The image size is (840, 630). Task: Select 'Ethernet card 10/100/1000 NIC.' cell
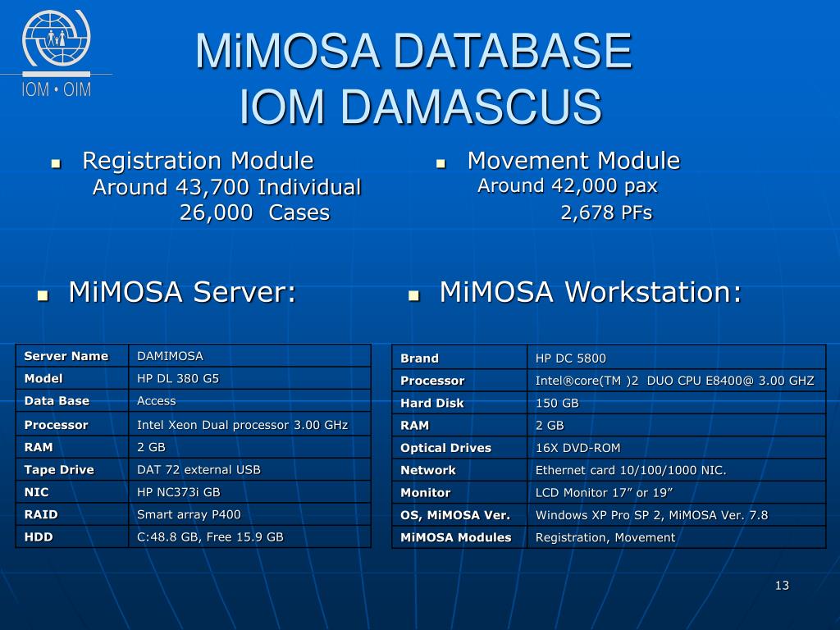(x=677, y=470)
